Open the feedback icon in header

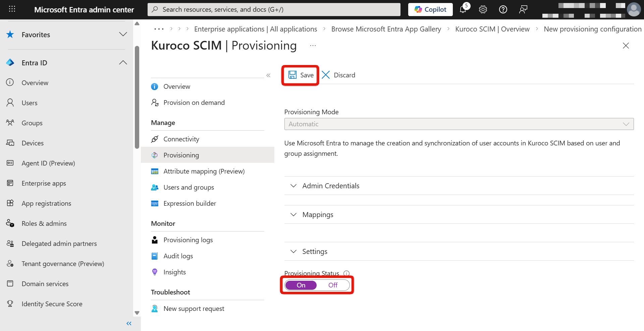pos(523,9)
